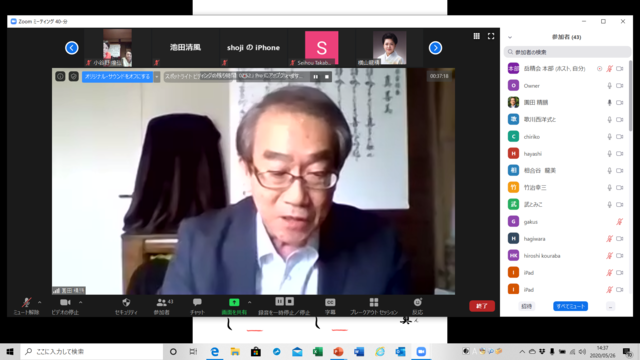640x360 pixels.
Task: Open the Participants panel toolbar item
Action: click(162, 306)
